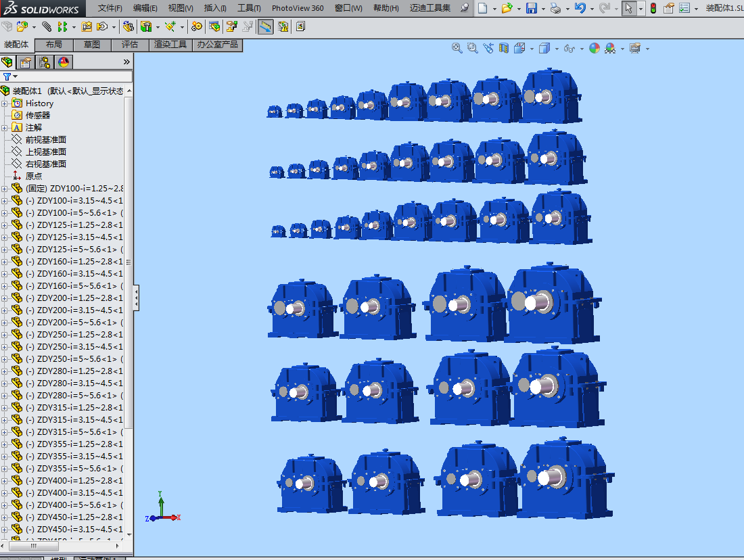Select the Mate paperclip tool
Viewport: 744px width, 560px height.
pos(47,26)
